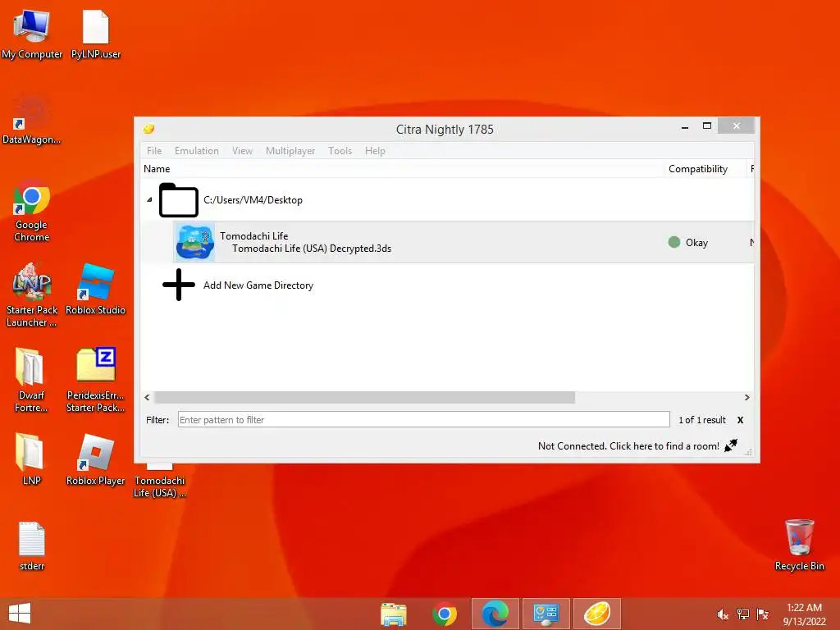Viewport: 840px width, 630px height.
Task: Maximize the Citra Nightly window
Action: pos(706,126)
